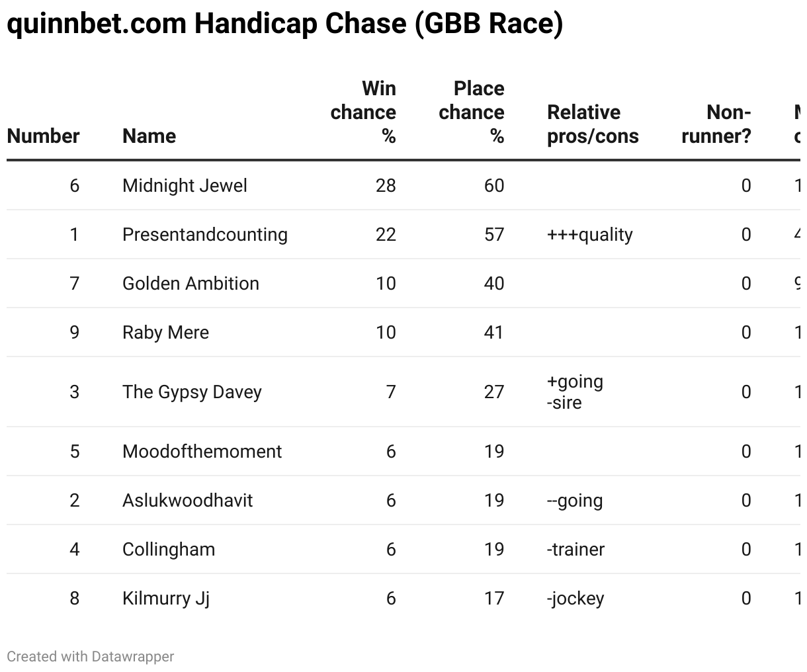Click the -jockey pros/cons cell
Image resolution: width=807 pixels, height=672 pixels.
click(575, 599)
